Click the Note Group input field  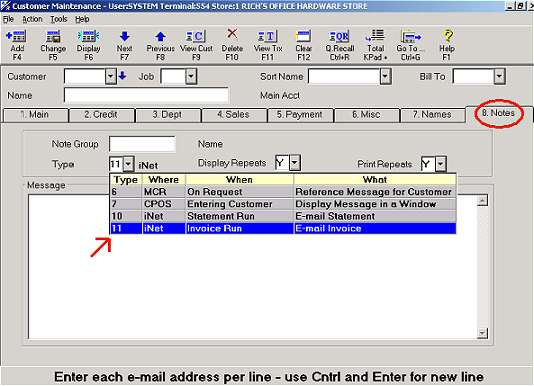click(142, 144)
